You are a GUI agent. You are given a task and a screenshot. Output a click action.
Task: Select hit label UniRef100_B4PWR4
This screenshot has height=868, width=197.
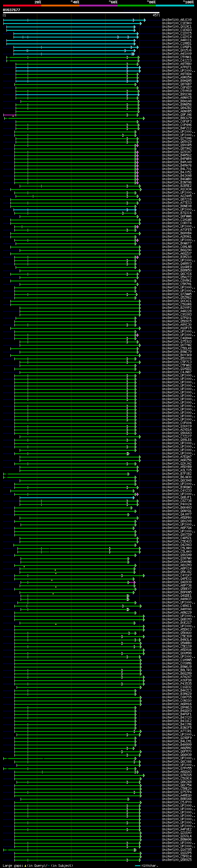pos(177,159)
